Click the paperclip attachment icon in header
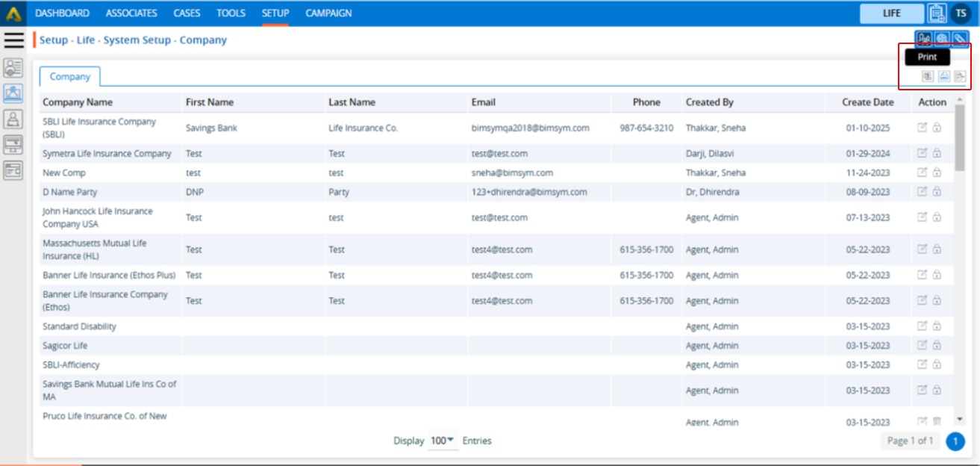Image resolution: width=980 pixels, height=466 pixels. click(x=960, y=39)
